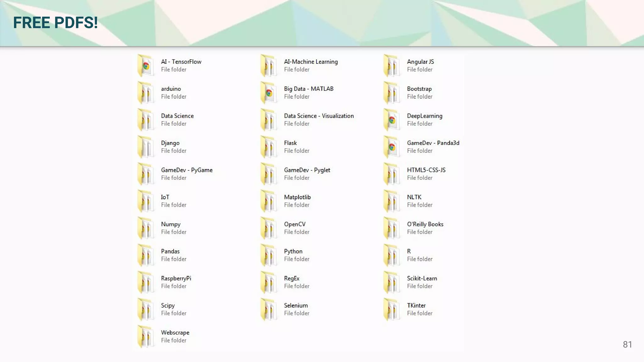Select the Numpy folder icon
644x362 pixels.
[146, 228]
